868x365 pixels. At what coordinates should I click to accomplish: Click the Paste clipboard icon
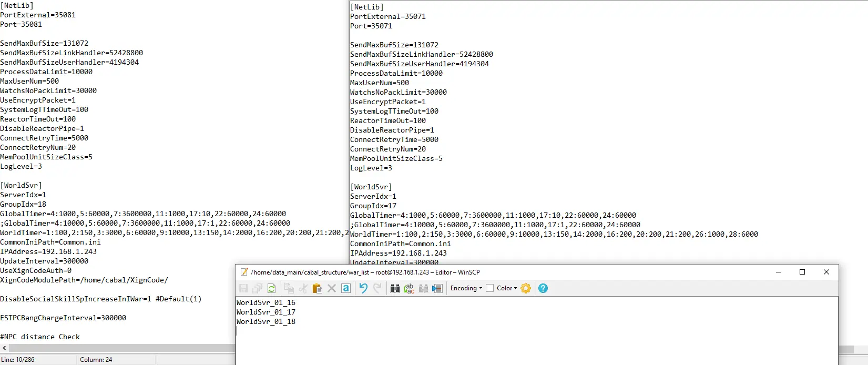pyautogui.click(x=317, y=288)
